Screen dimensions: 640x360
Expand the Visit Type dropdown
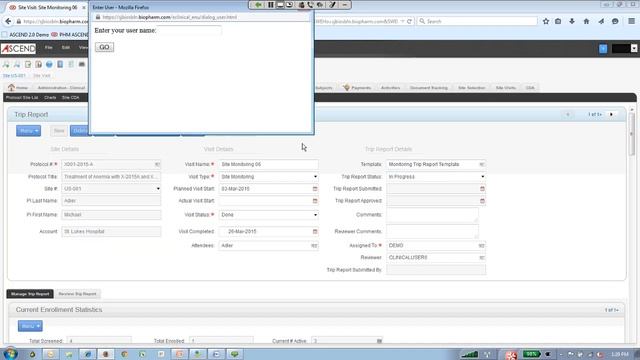(x=315, y=176)
